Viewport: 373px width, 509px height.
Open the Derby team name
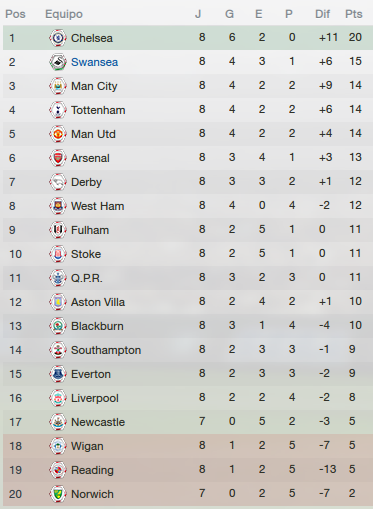coord(86,182)
